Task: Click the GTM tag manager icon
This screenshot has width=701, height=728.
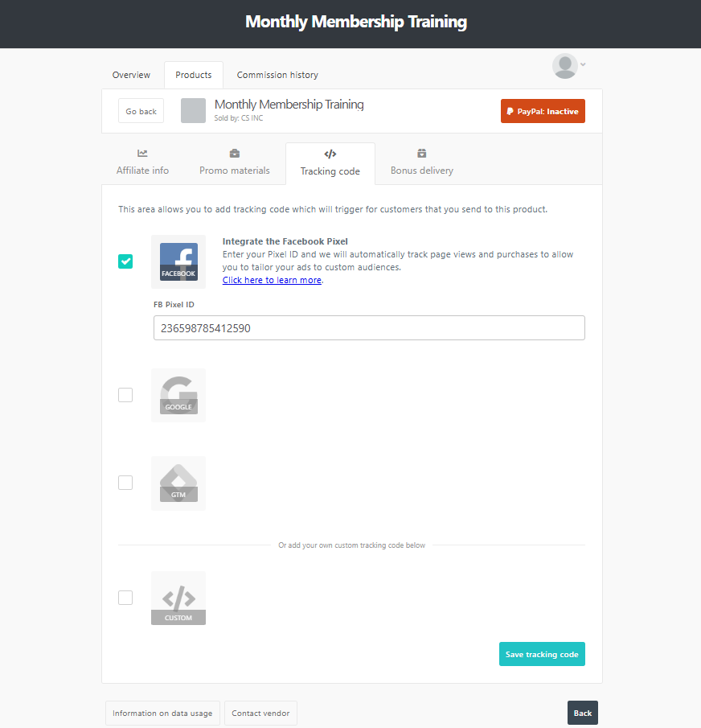Action: pyautogui.click(x=178, y=483)
